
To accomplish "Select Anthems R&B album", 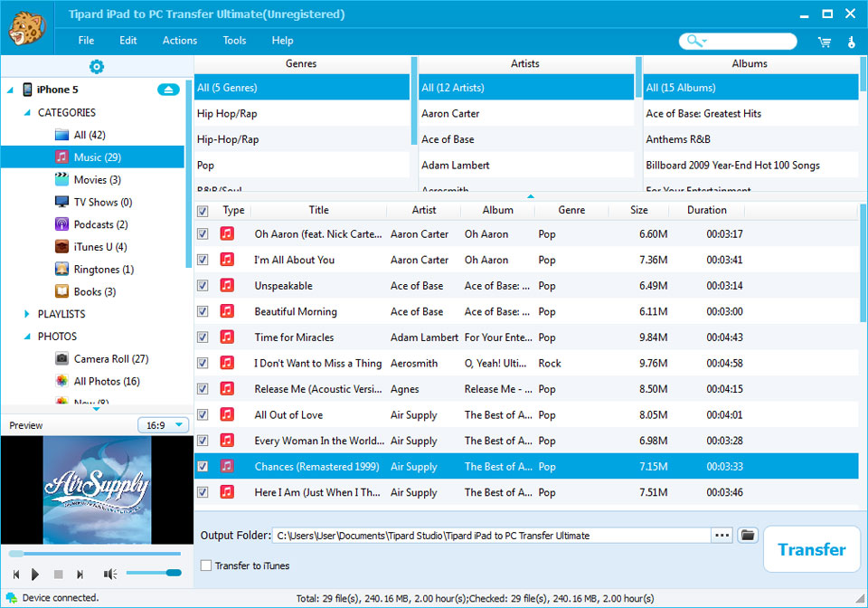I will point(750,139).
